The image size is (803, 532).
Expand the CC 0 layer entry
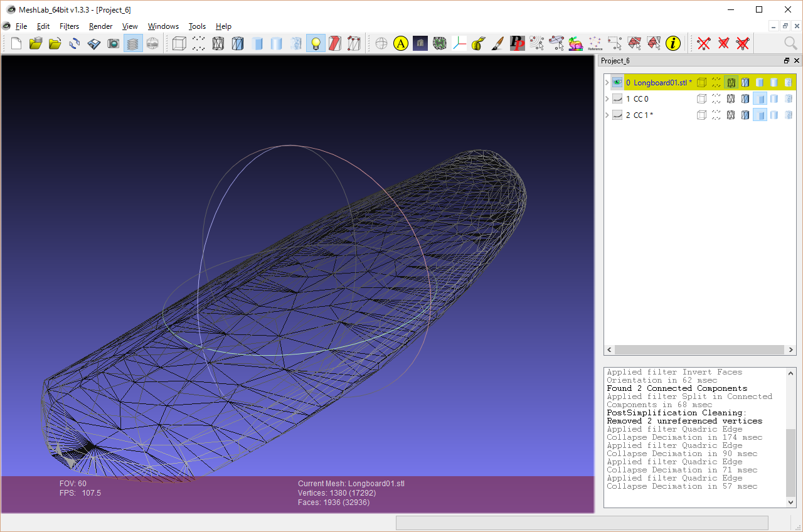point(607,98)
